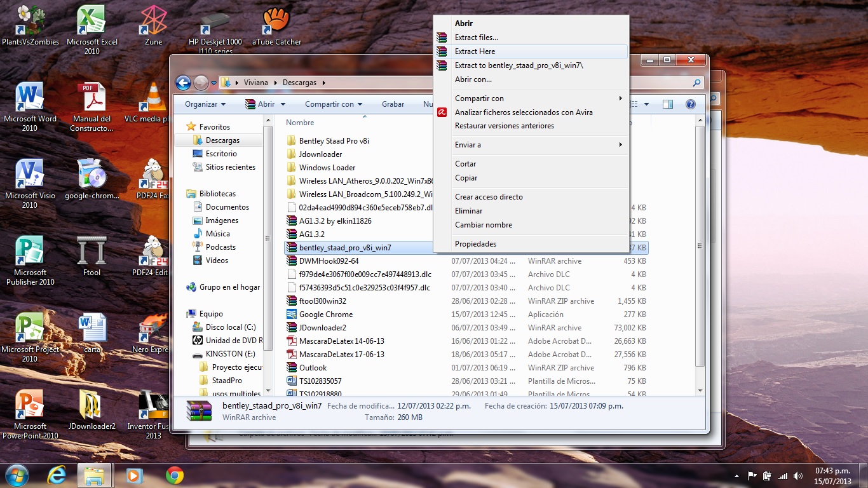
Task: Open JDownloader2 desktop shortcut
Action: (x=92, y=410)
